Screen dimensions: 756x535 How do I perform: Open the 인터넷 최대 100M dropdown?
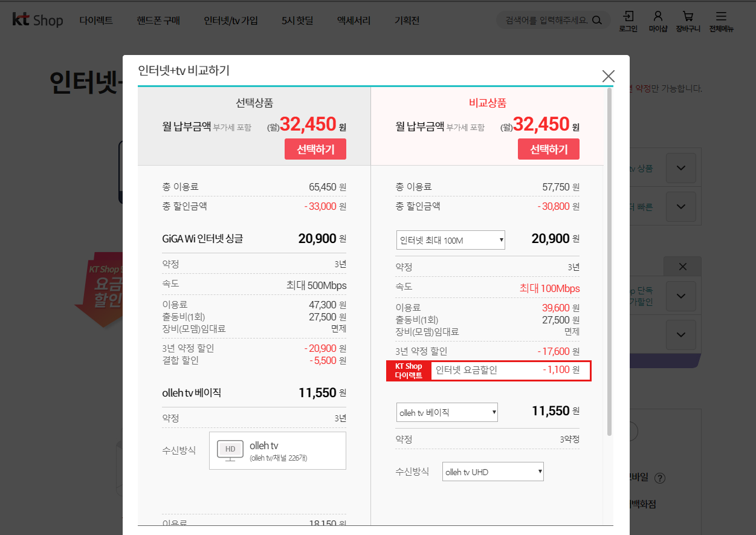tap(451, 240)
